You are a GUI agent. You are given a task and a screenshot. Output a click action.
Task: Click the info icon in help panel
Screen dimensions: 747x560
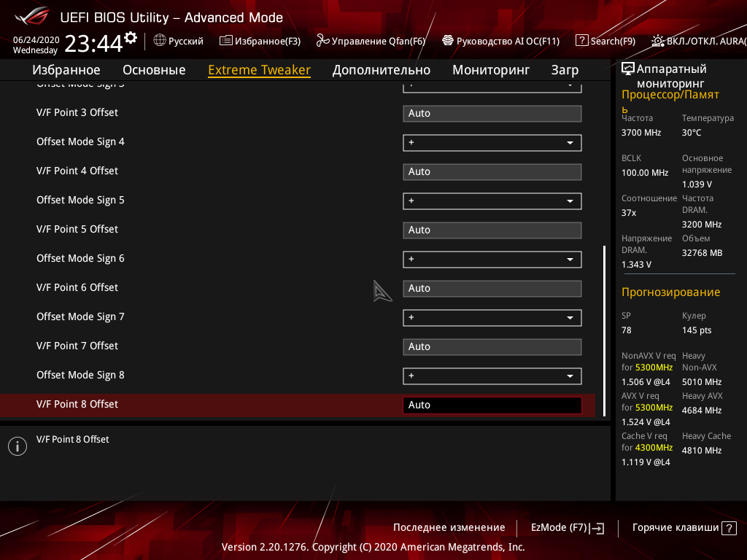coord(18,446)
